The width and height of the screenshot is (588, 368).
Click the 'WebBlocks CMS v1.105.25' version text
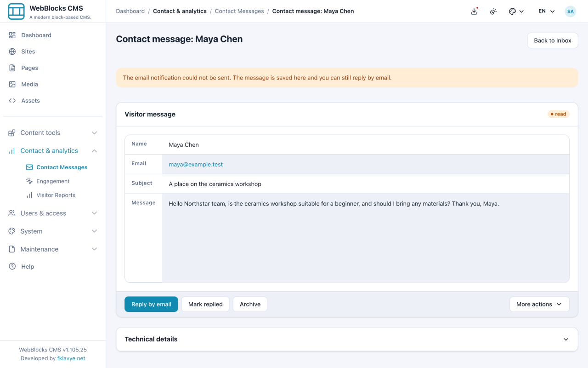click(53, 350)
